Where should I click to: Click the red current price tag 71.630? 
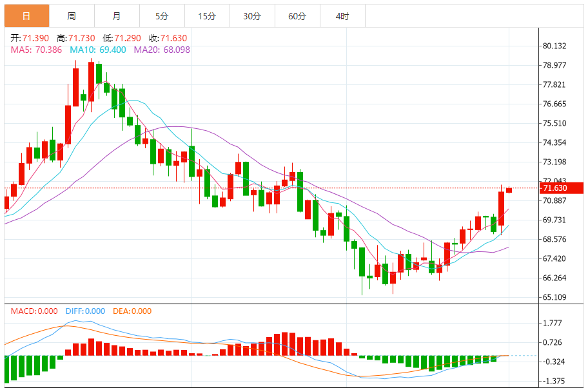(x=562, y=188)
